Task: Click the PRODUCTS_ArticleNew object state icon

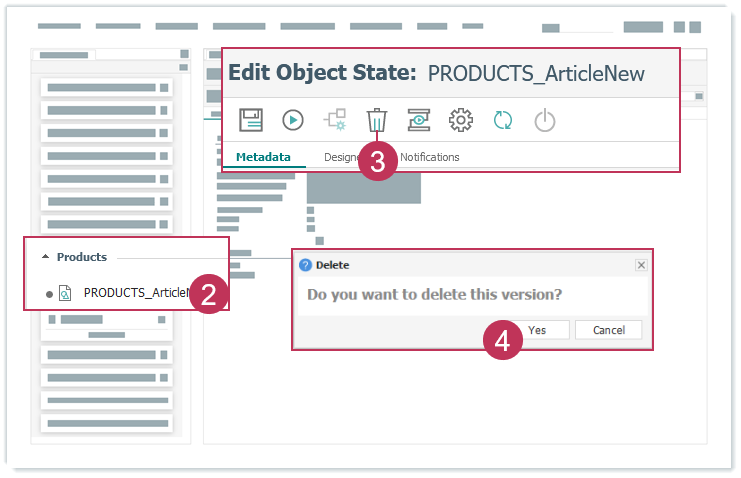Action: pyautogui.click(x=65, y=293)
